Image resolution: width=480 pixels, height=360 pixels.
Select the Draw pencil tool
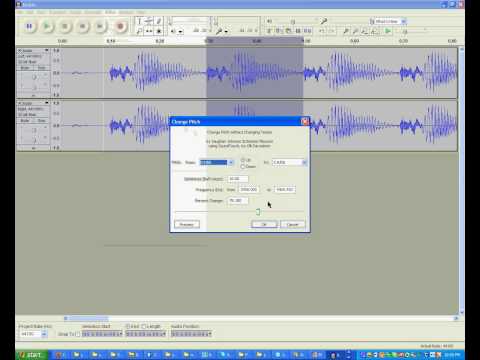tap(159, 21)
